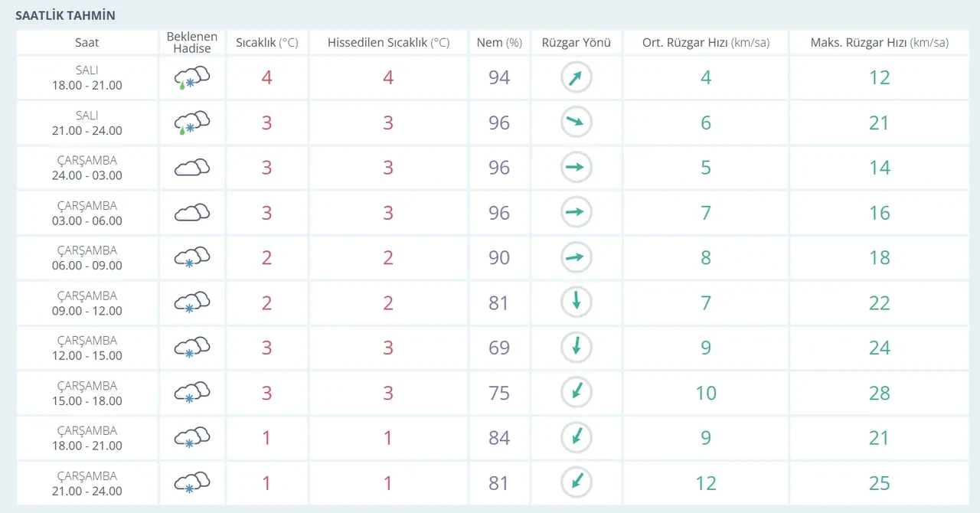Select the "Rüzgar Yönü" column header
The image size is (980, 513).
click(x=576, y=43)
